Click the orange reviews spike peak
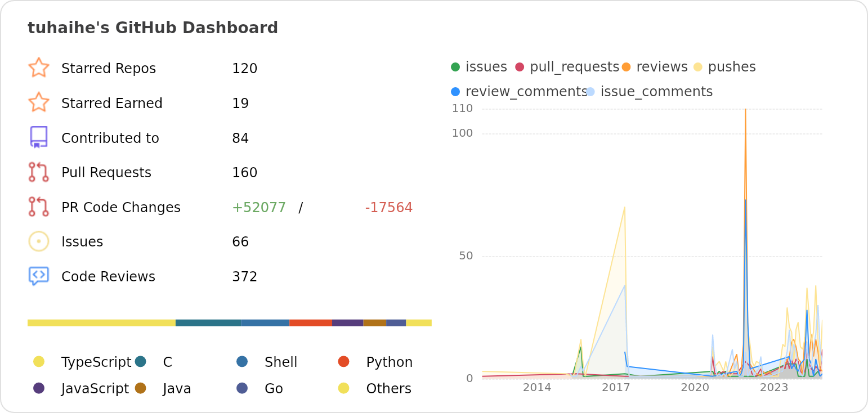Screen dimensions: 868x413 pyautogui.click(x=745, y=110)
